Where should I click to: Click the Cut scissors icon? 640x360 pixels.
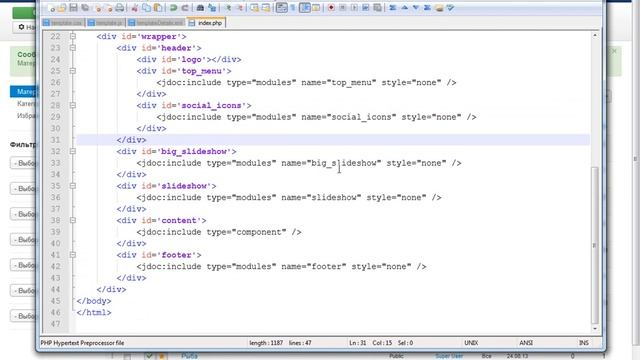click(x=134, y=8)
